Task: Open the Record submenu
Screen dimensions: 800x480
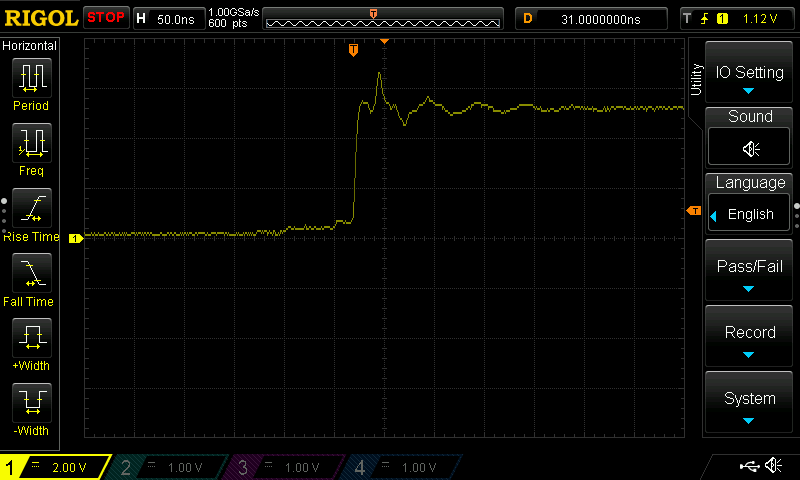Action: tap(749, 337)
